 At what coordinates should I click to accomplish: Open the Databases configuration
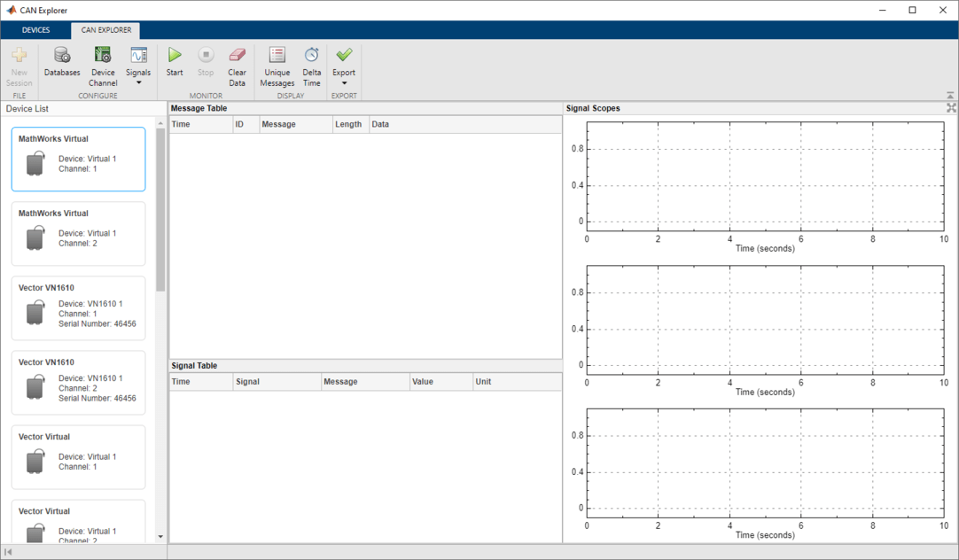tap(62, 56)
